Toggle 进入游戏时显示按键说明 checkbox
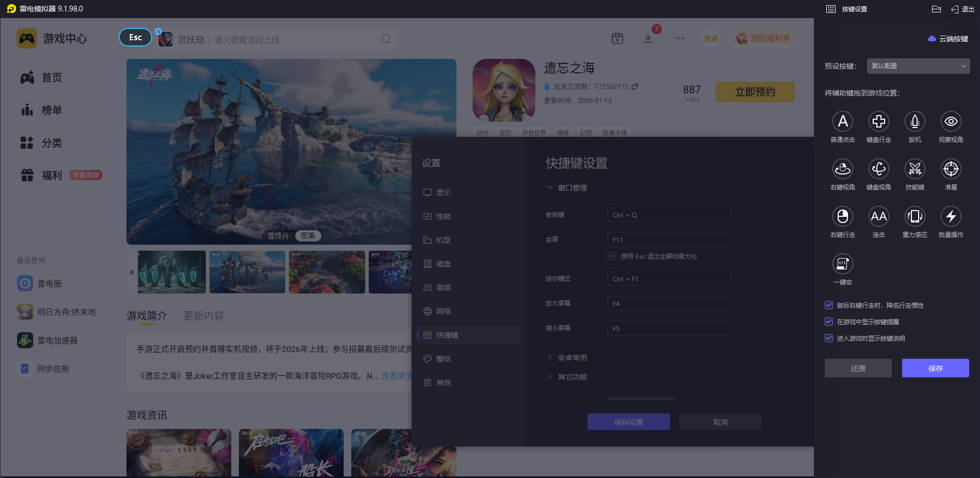Viewport: 980px width, 478px height. pos(829,338)
